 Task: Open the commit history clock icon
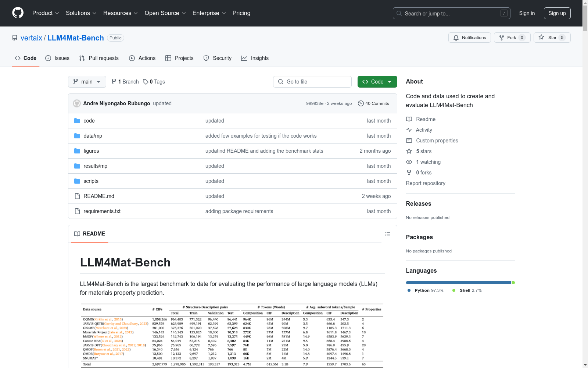click(361, 103)
